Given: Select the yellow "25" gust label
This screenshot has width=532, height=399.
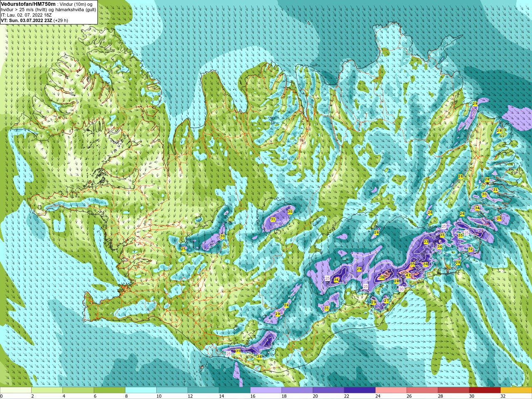Looking at the screenshot, I should click(183, 249).
